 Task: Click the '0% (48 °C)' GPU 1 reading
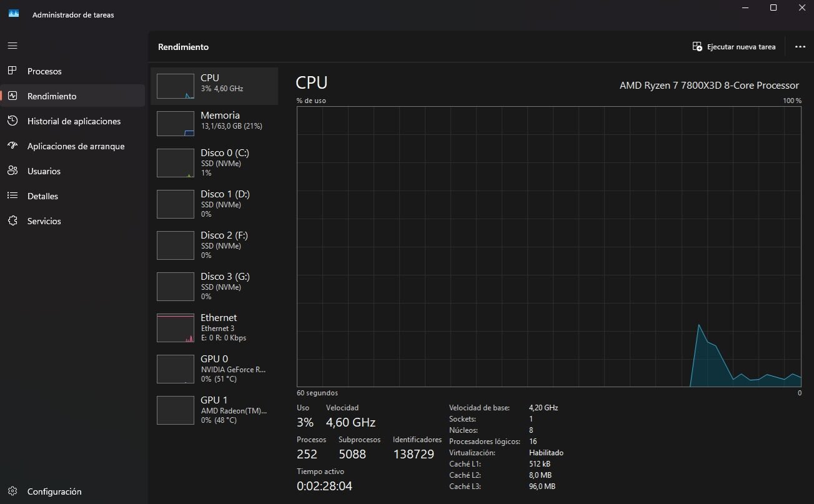point(219,420)
